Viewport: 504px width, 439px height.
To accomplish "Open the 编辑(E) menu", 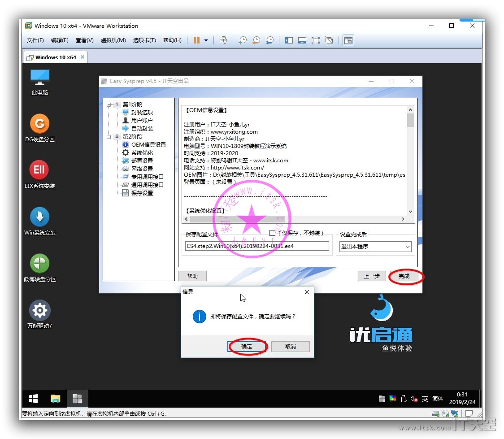I will (x=60, y=40).
